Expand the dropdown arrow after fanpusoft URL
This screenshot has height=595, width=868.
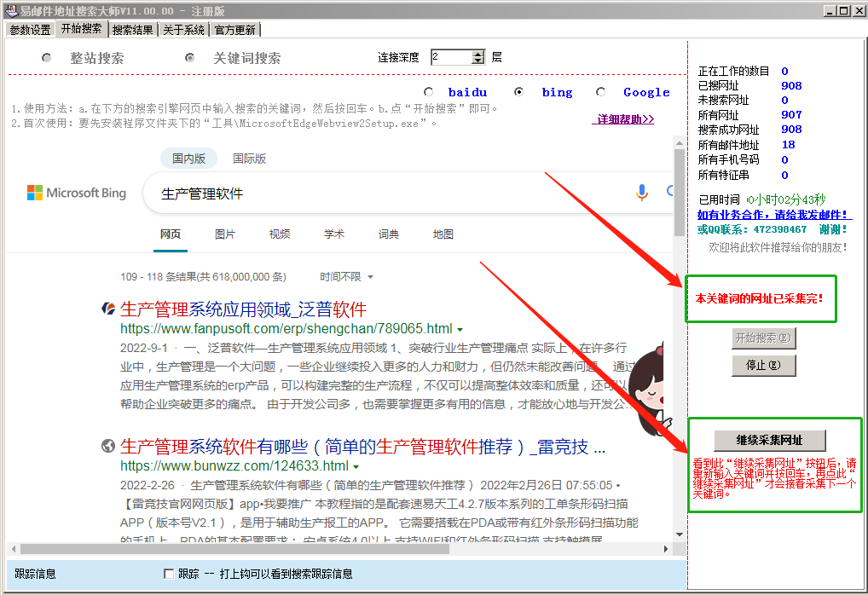click(460, 329)
